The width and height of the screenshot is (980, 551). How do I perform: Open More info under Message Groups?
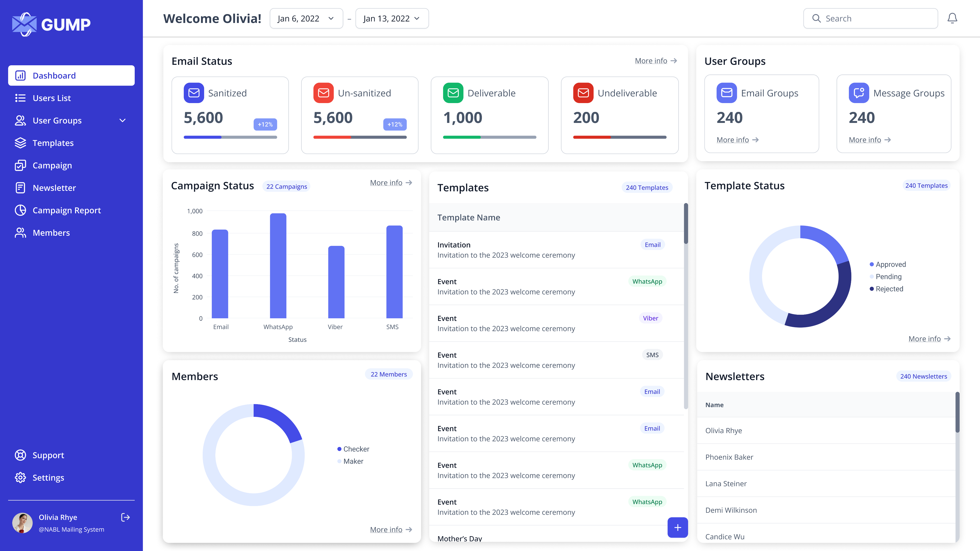pyautogui.click(x=870, y=140)
